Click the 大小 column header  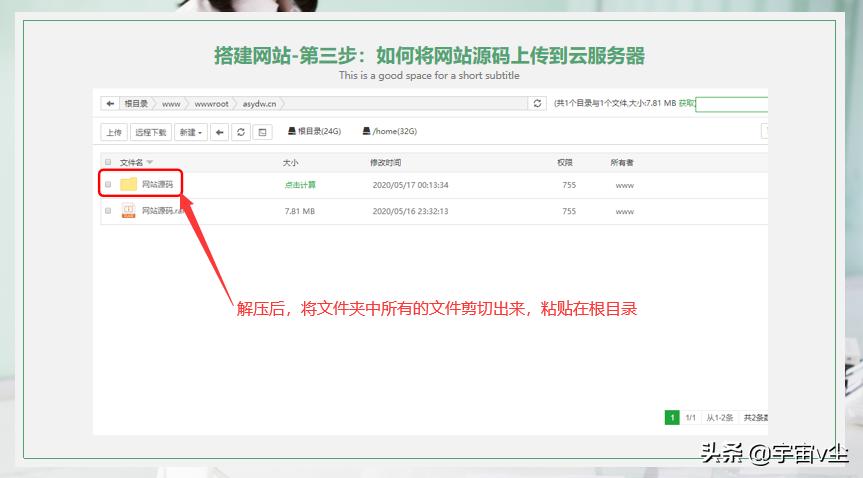(290, 162)
